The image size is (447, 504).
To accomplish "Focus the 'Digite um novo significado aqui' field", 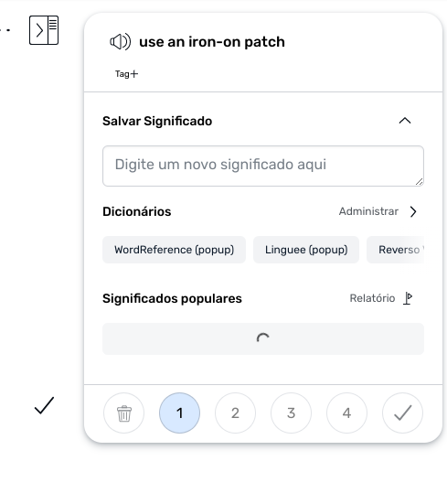I will (x=263, y=166).
